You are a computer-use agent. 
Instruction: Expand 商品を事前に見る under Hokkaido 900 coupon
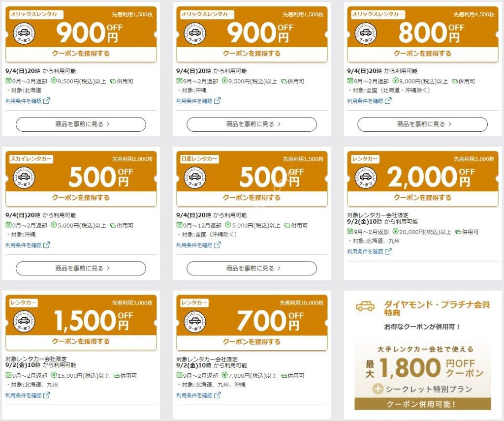(x=81, y=124)
